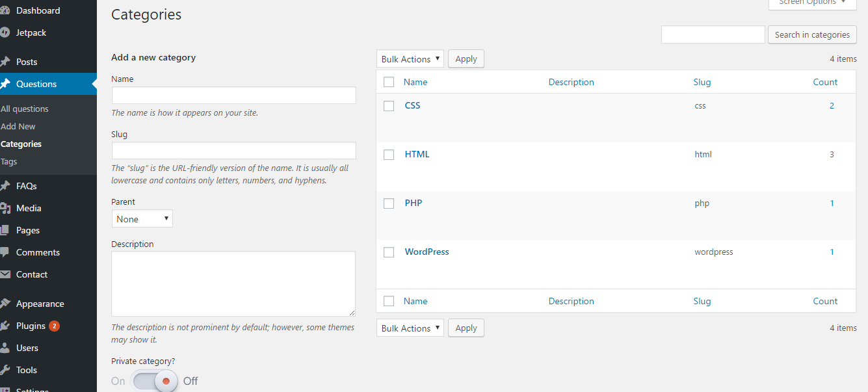Open the Parent category dropdown
The height and width of the screenshot is (392, 868).
[142, 219]
